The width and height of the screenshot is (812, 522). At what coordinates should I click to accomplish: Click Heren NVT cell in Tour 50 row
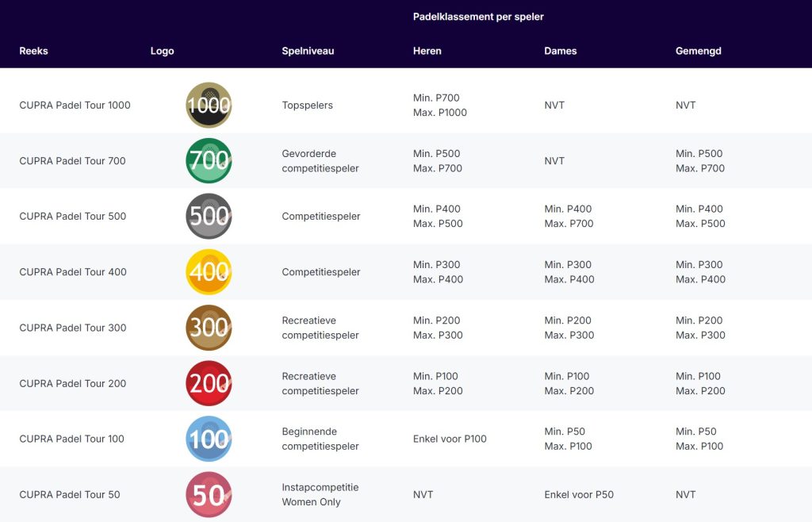click(x=423, y=494)
